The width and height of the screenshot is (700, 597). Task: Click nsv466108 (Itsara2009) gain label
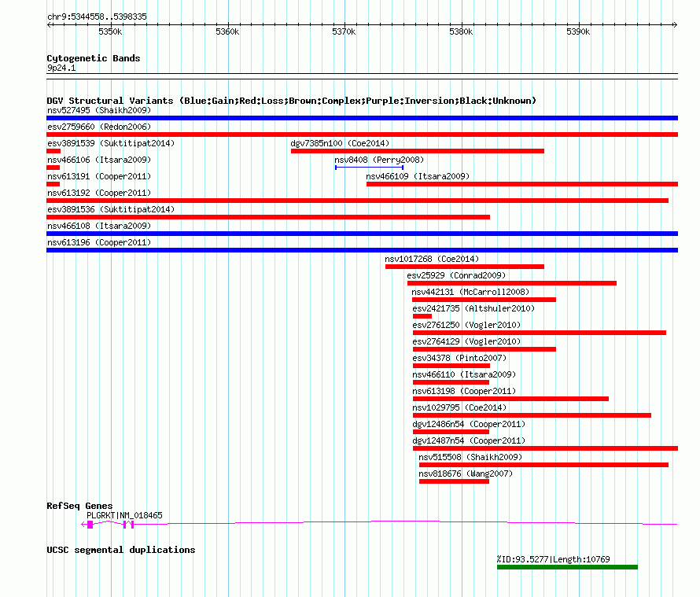pyautogui.click(x=99, y=226)
